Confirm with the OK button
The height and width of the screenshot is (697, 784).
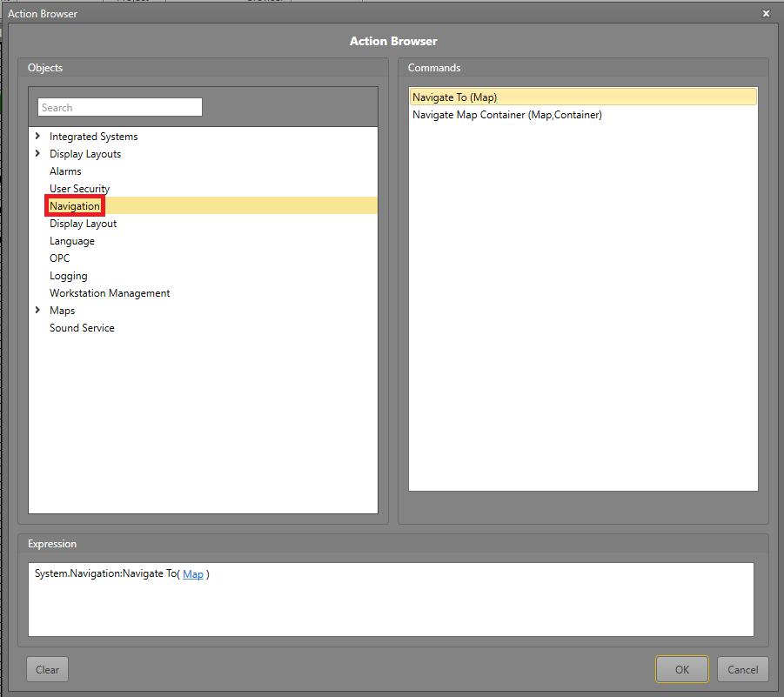(681, 669)
